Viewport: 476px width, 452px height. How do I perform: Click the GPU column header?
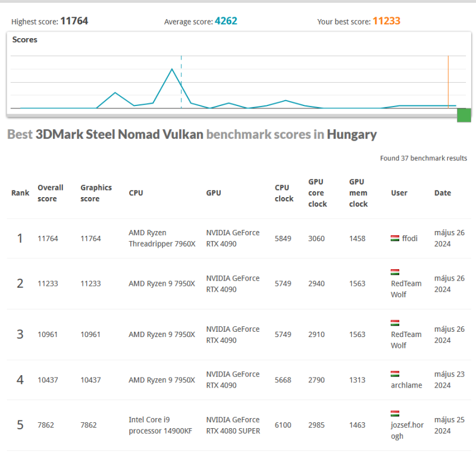coord(214,193)
